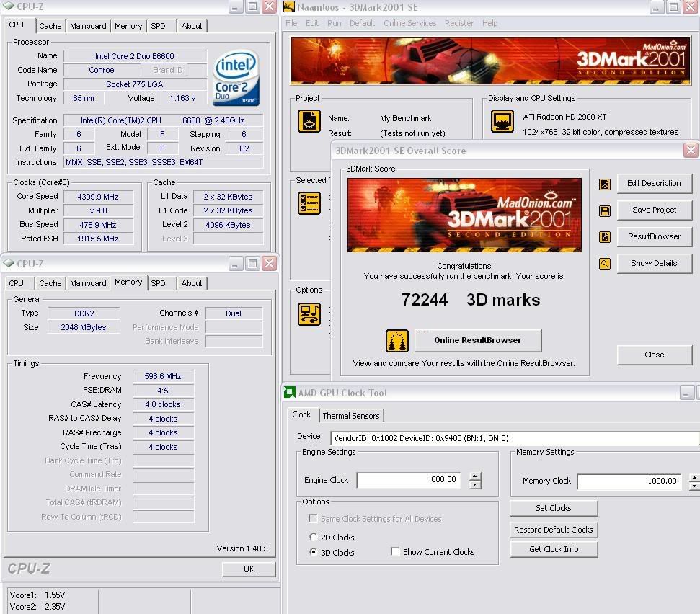Screen dimensions: 700x614
Task: Click the memory Frequency value 598.6 MHz
Action: click(x=163, y=376)
